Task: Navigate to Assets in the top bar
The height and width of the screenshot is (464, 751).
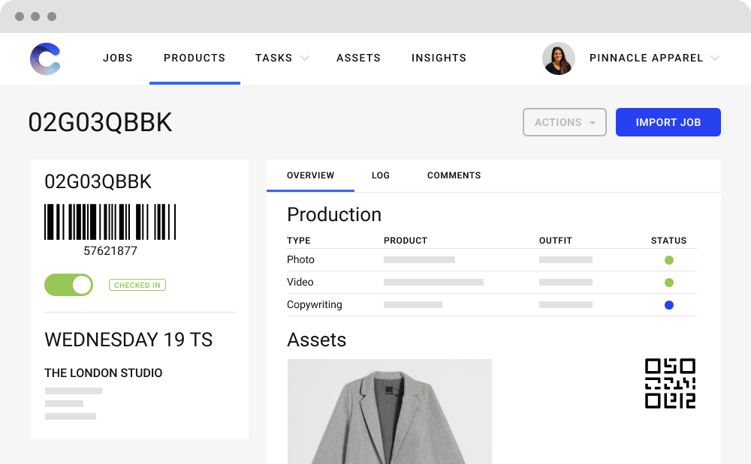Action: (x=358, y=58)
